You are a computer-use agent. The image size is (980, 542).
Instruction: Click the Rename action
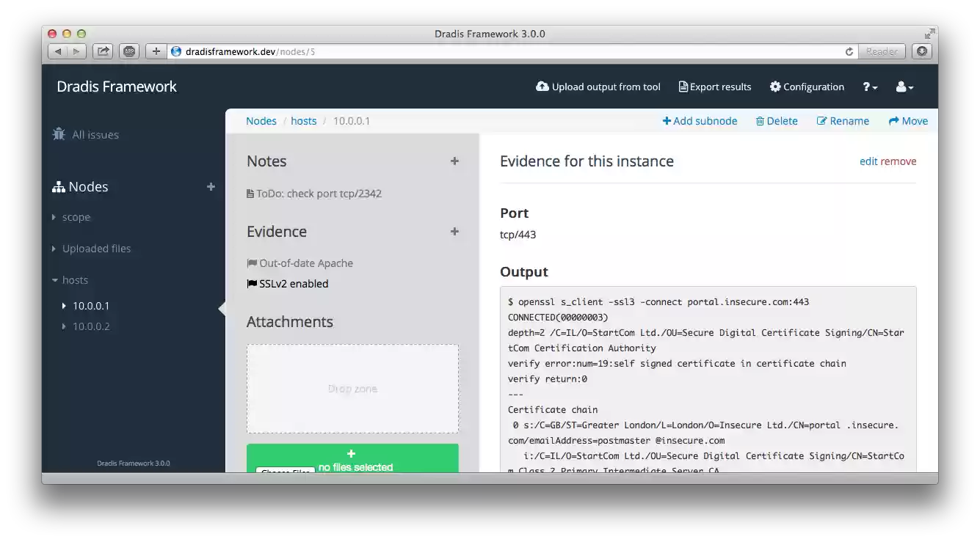843,120
